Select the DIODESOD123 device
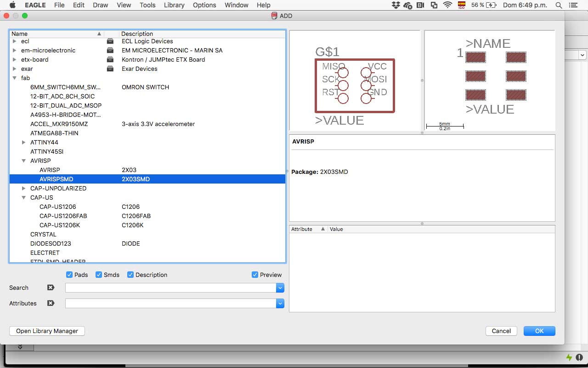 [147, 243]
